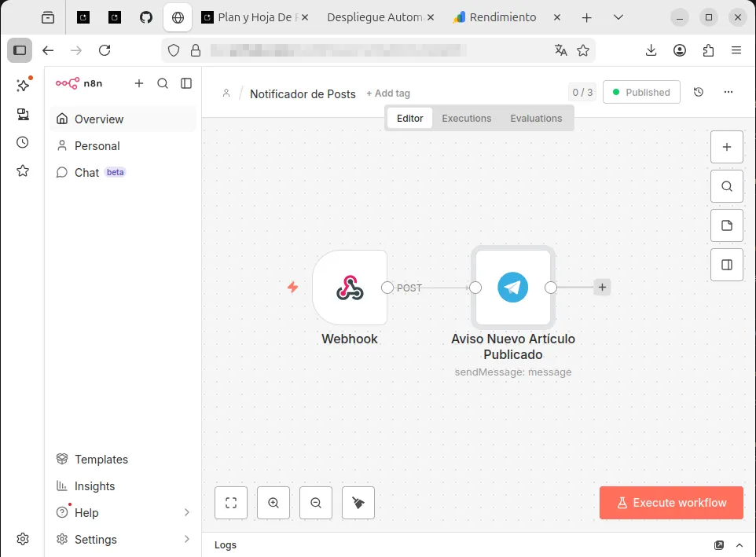Viewport: 756px width, 557px height.
Task: Add a sticky note to the canvas
Action: coord(727,225)
